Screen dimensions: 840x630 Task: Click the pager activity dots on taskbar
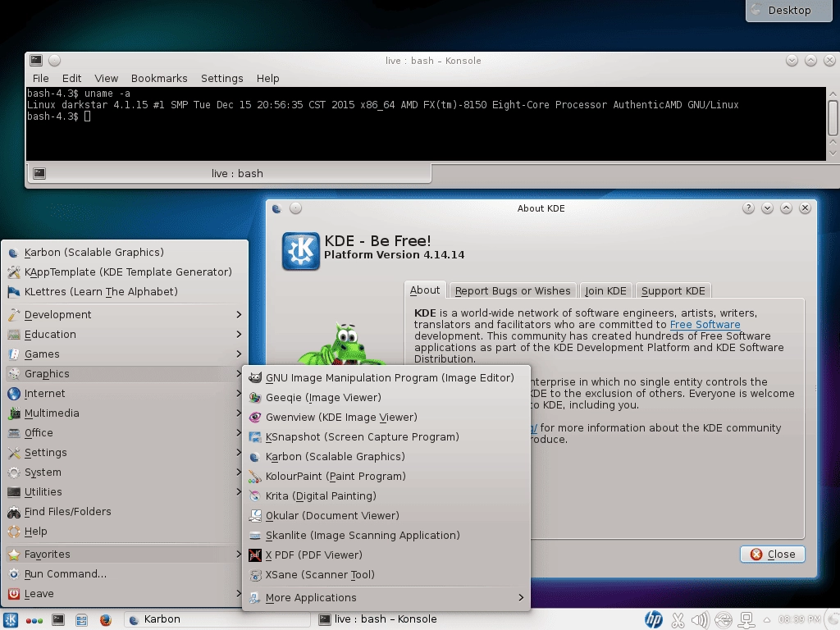34,620
